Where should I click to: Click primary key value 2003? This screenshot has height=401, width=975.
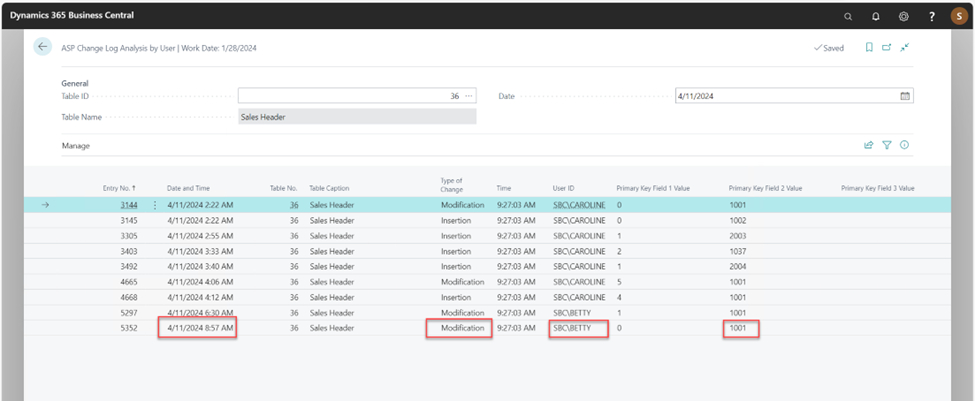point(737,236)
